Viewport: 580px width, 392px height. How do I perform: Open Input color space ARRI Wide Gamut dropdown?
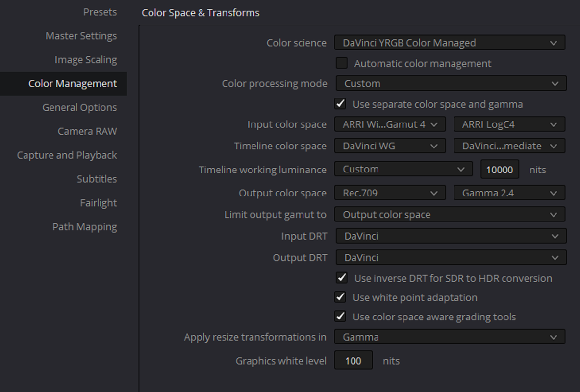[x=390, y=124]
